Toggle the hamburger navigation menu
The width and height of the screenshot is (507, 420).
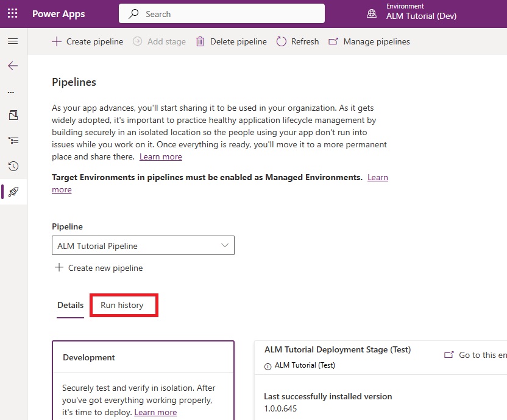[13, 41]
